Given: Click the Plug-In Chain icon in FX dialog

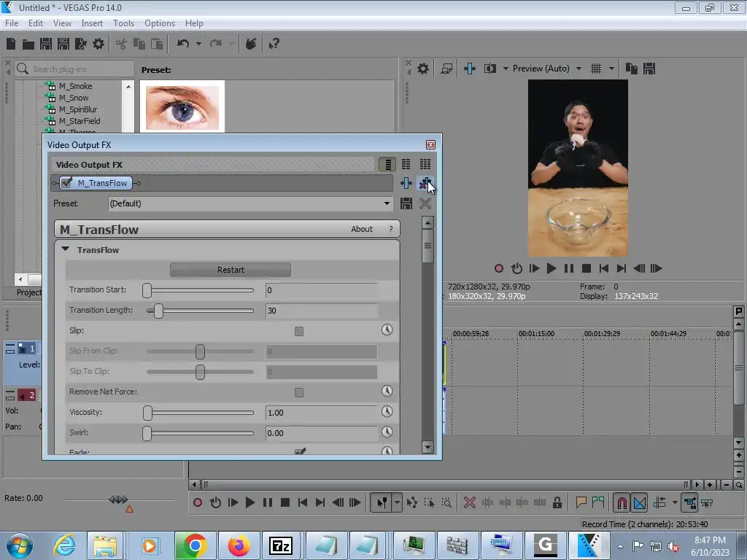Looking at the screenshot, I should coord(406,183).
